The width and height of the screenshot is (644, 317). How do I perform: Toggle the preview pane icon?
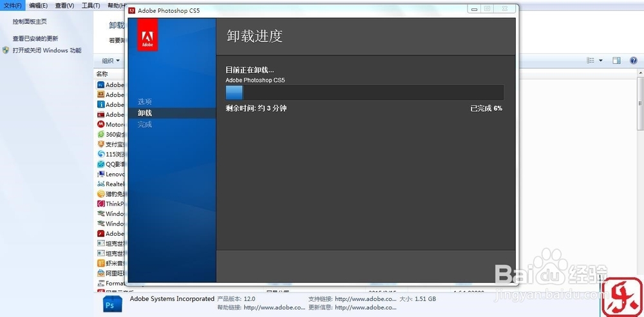click(616, 61)
